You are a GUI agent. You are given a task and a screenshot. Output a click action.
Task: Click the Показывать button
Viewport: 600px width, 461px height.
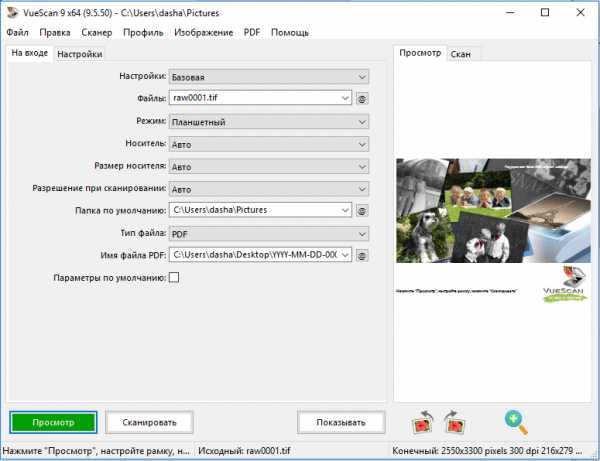coord(341,422)
